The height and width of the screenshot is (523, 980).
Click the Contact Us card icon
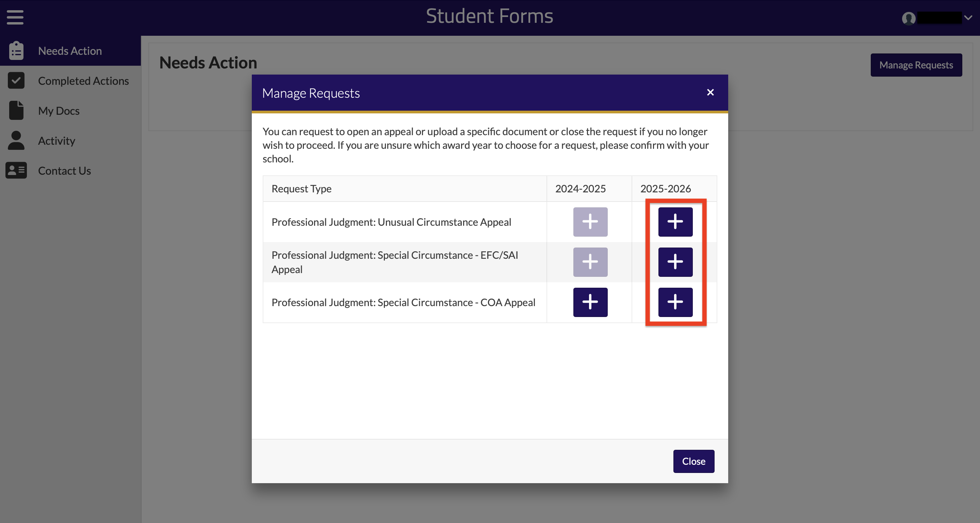(x=16, y=171)
